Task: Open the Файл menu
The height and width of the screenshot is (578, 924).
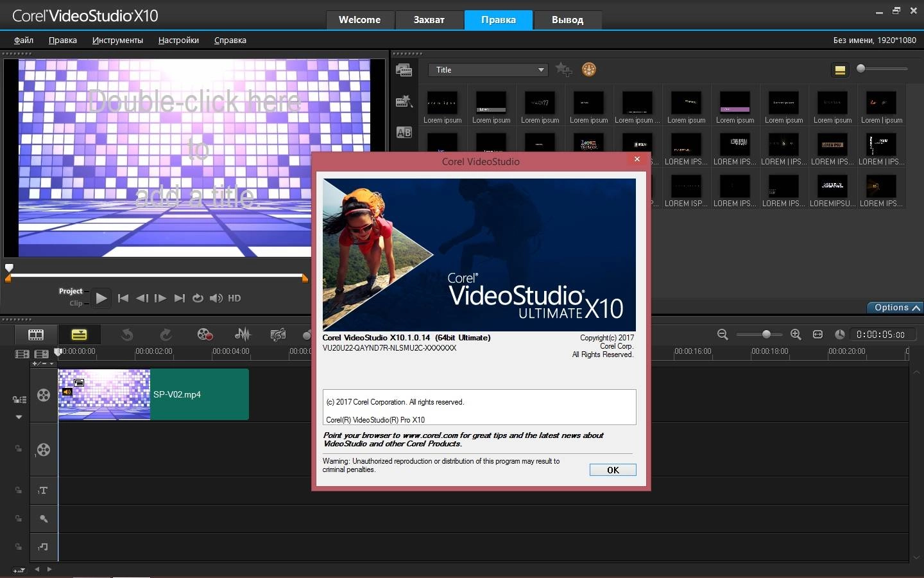Action: [24, 40]
